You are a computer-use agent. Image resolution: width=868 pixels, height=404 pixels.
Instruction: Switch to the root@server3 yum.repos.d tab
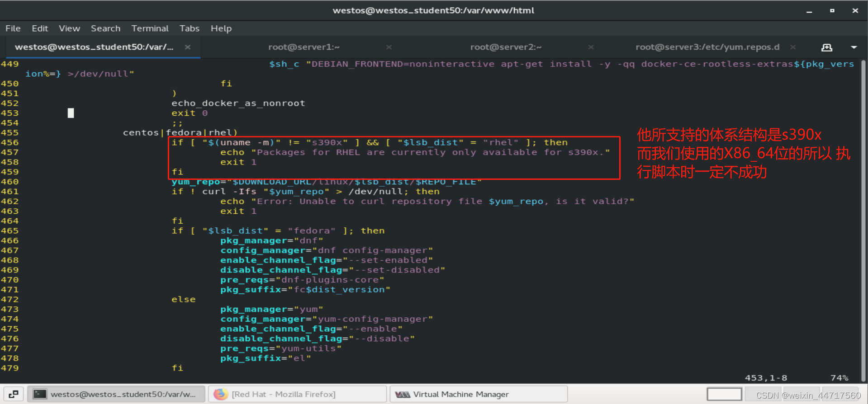coord(707,47)
